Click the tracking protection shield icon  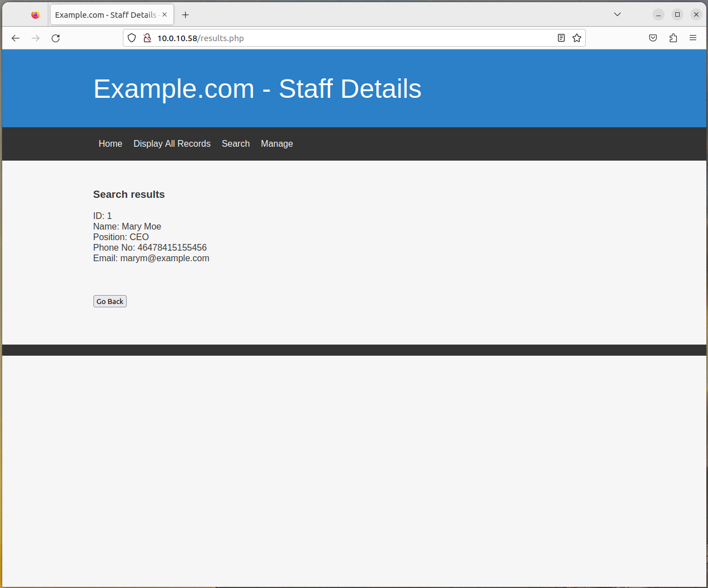tap(132, 38)
